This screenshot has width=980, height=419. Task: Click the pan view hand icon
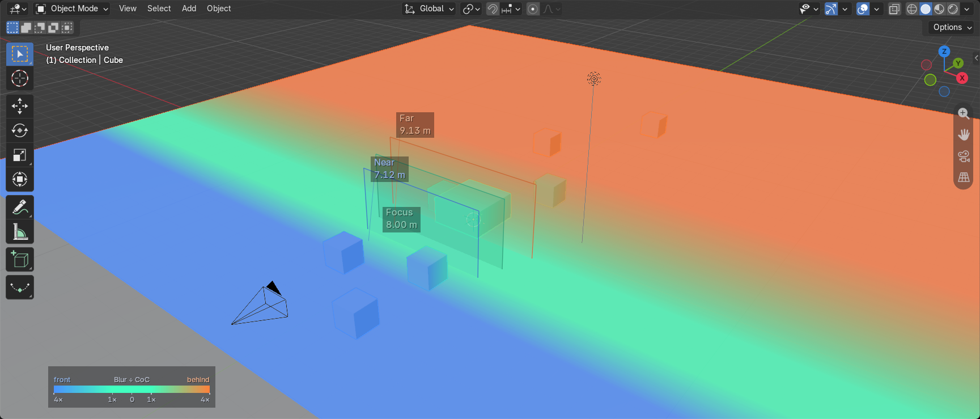(964, 134)
